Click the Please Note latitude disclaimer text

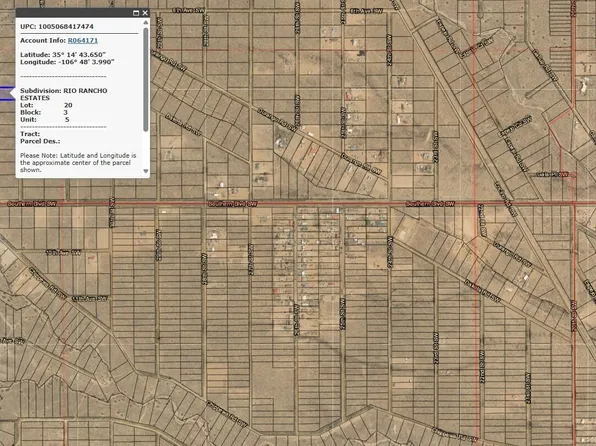(78, 163)
